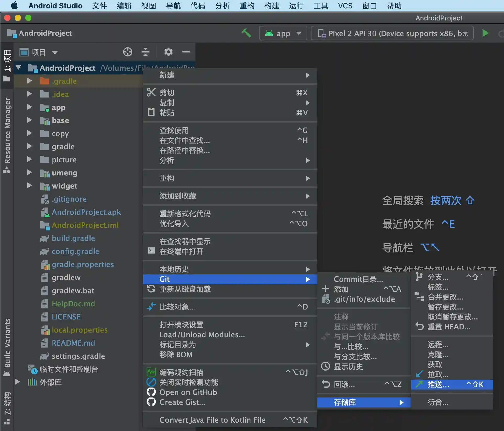504x431 pixels.
Task: Collapse the AndroidProject root node
Action: [x=18, y=68]
